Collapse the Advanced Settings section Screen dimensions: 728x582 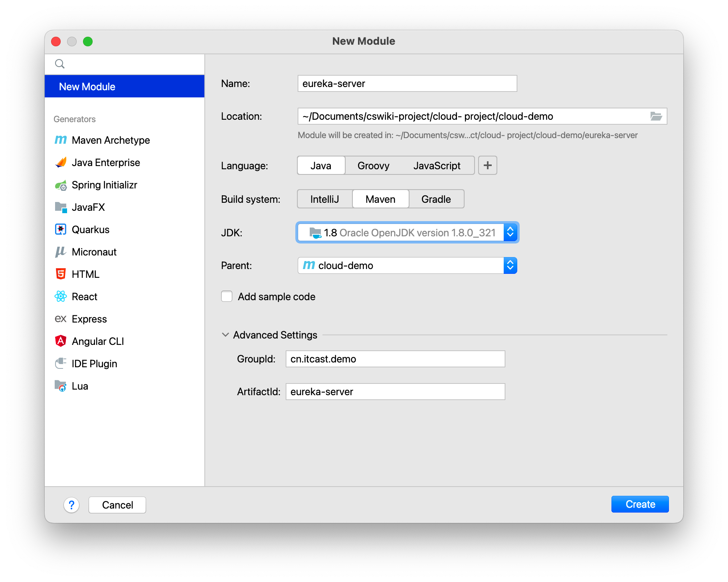[226, 335]
